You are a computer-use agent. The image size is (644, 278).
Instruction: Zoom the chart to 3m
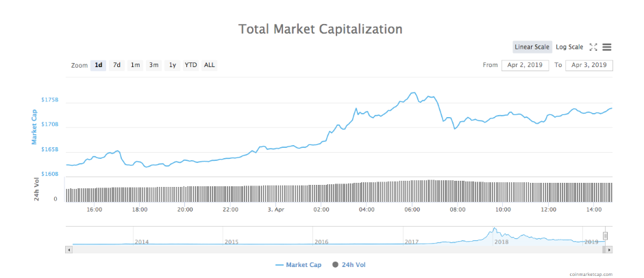[154, 65]
